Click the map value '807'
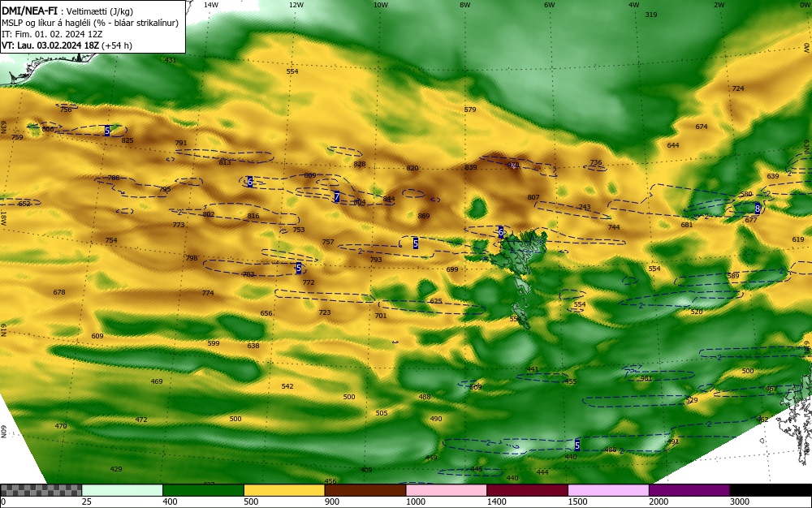812x508 pixels. click(533, 197)
